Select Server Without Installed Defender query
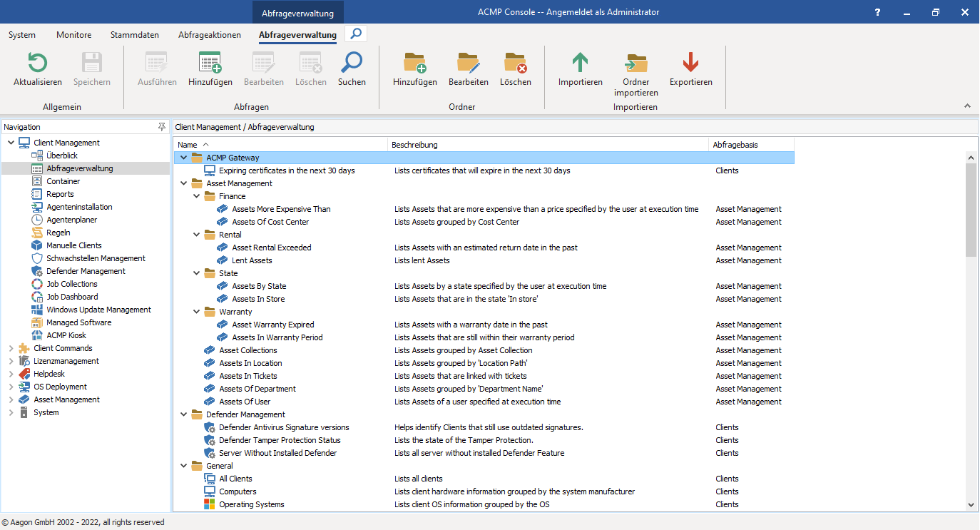This screenshot has height=530, width=980. (x=278, y=453)
